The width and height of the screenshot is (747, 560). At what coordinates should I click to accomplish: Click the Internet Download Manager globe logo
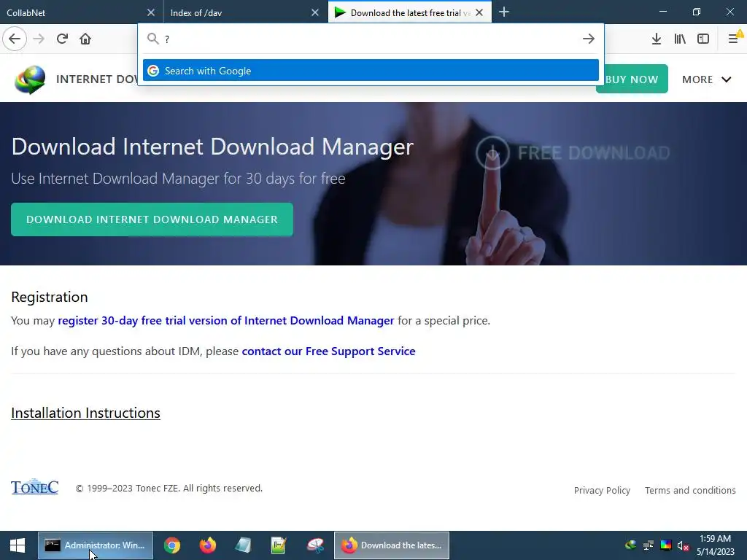click(30, 79)
